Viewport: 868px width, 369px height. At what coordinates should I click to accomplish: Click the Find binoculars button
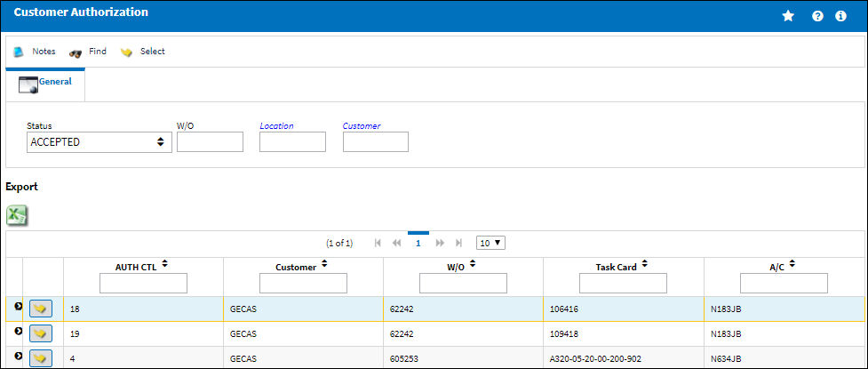coord(87,52)
